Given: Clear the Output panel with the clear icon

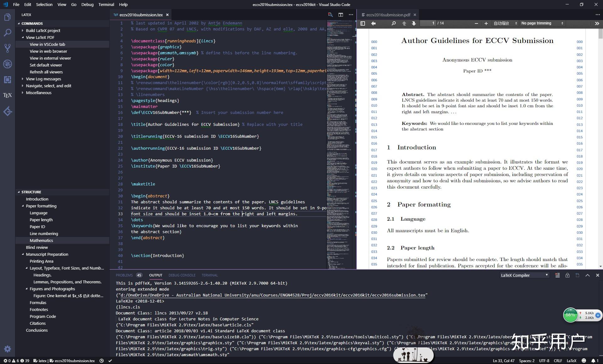Looking at the screenshot, I should pyautogui.click(x=557, y=275).
